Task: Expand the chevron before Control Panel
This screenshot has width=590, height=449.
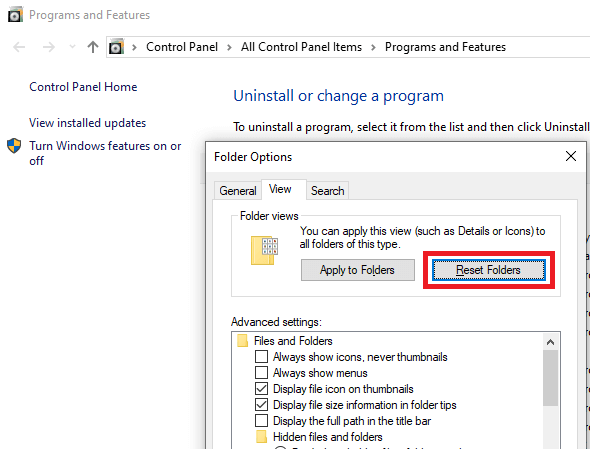Action: pyautogui.click(x=134, y=47)
